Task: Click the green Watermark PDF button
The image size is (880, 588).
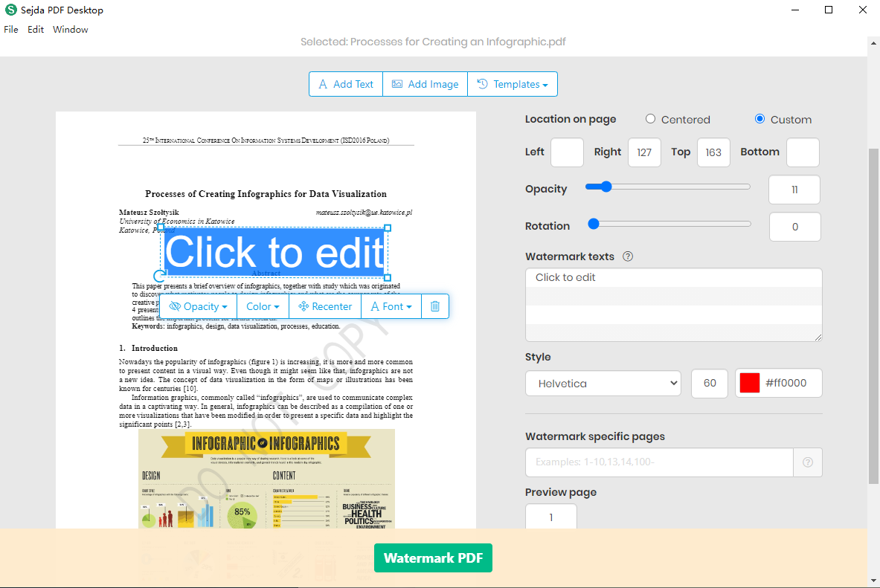Action: pos(433,558)
